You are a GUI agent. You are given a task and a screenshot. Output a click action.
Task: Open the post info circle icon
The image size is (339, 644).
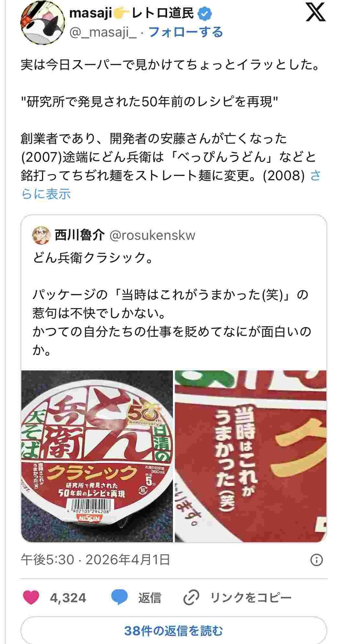316,560
